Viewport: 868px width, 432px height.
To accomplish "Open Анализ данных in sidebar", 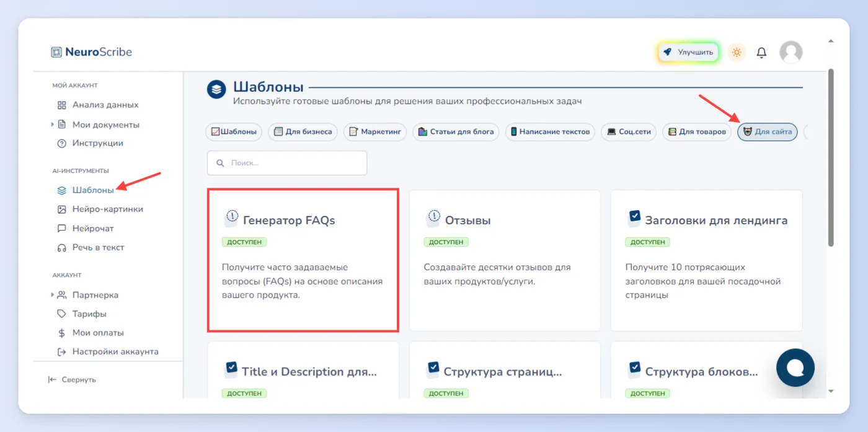I will (105, 105).
